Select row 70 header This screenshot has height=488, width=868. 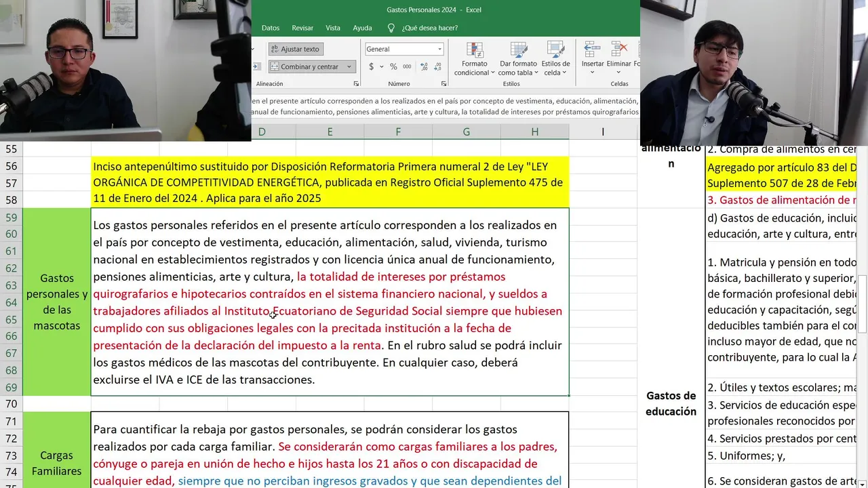coord(11,404)
